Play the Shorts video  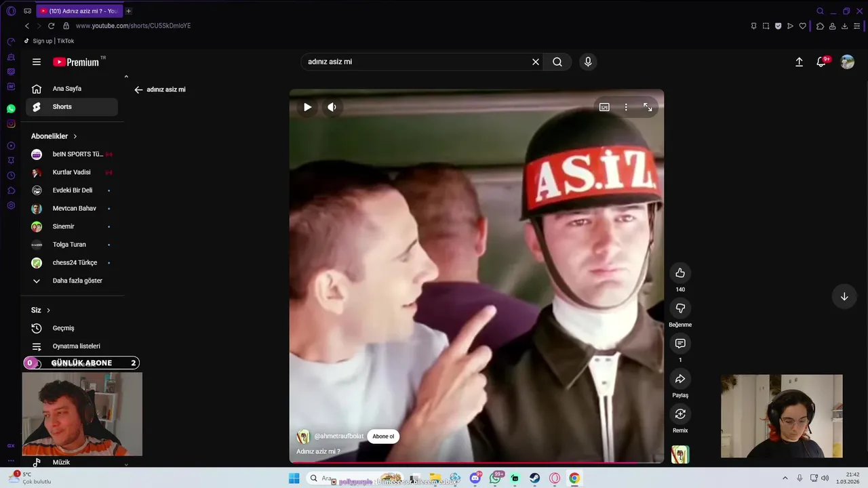307,107
